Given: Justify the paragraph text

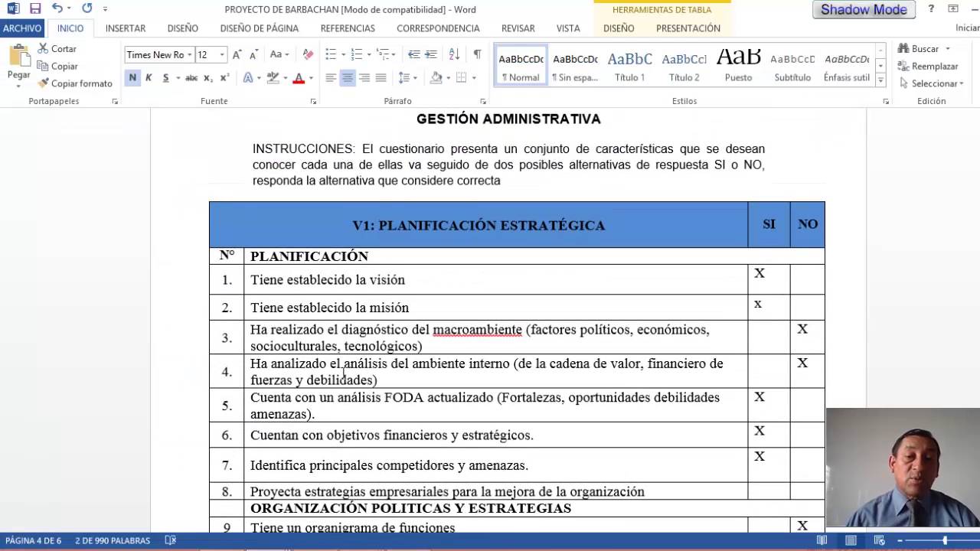Looking at the screenshot, I should click(381, 77).
